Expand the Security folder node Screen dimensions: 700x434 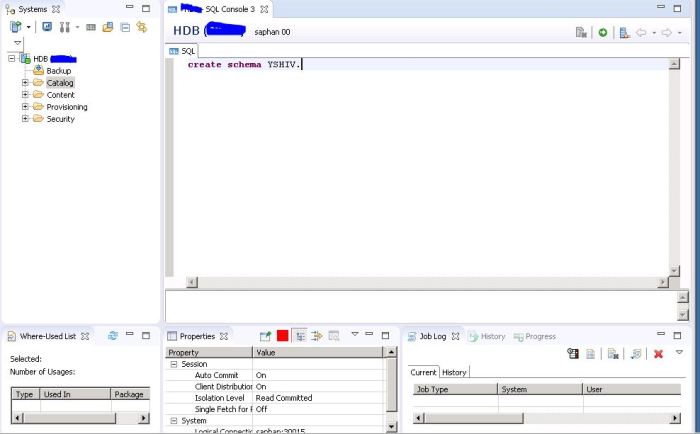point(25,119)
